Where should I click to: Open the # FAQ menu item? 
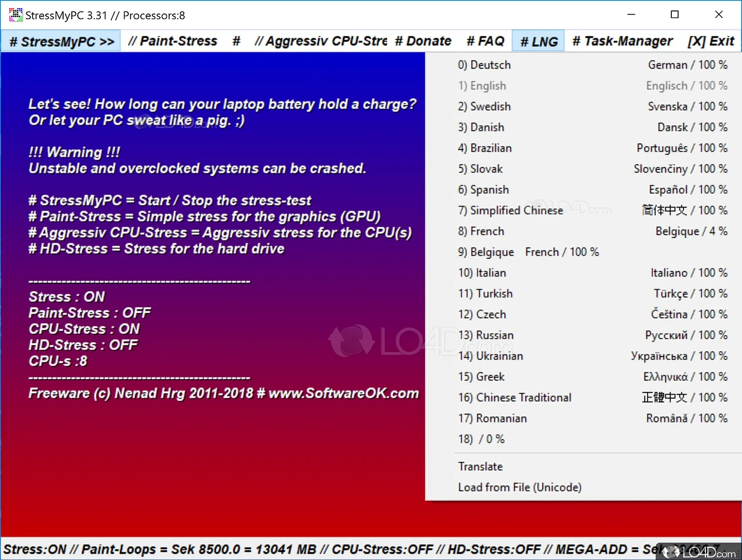pyautogui.click(x=485, y=41)
